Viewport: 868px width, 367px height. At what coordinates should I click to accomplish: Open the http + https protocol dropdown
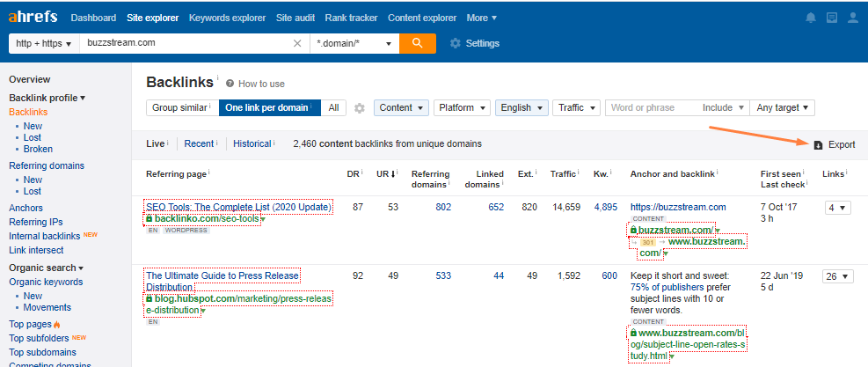click(44, 43)
